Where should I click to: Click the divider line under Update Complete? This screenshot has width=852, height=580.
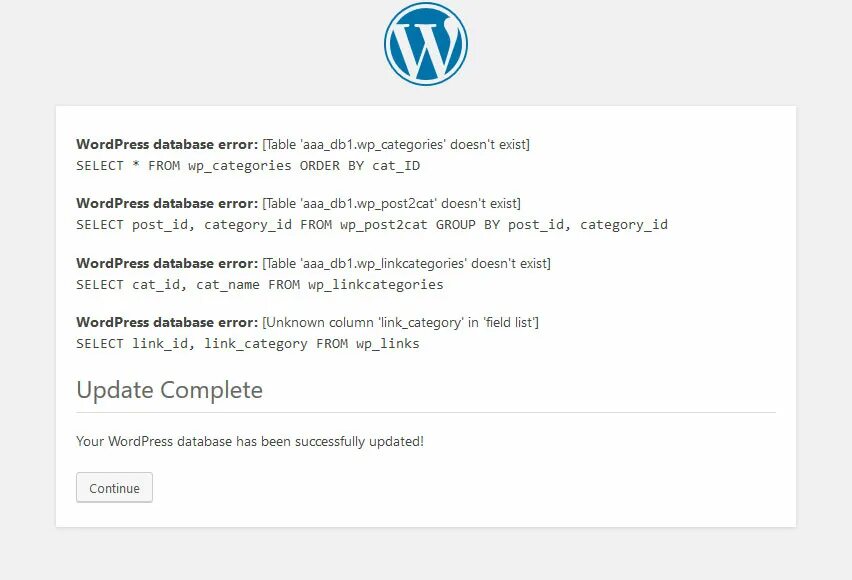pyautogui.click(x=426, y=413)
